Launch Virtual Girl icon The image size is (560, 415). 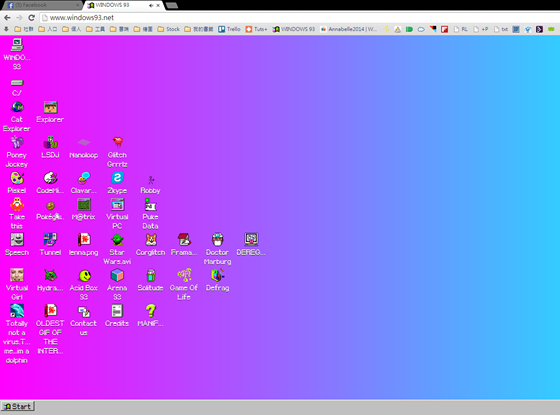(17, 275)
